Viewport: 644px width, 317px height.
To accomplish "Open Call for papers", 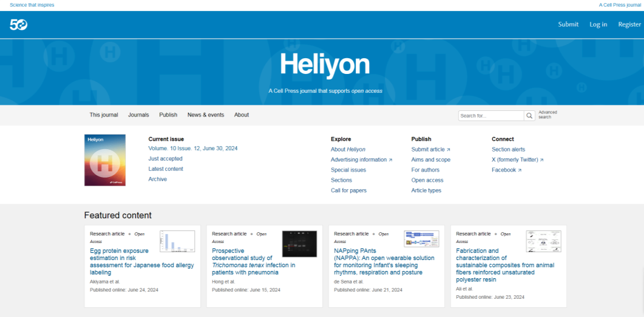I will click(348, 190).
